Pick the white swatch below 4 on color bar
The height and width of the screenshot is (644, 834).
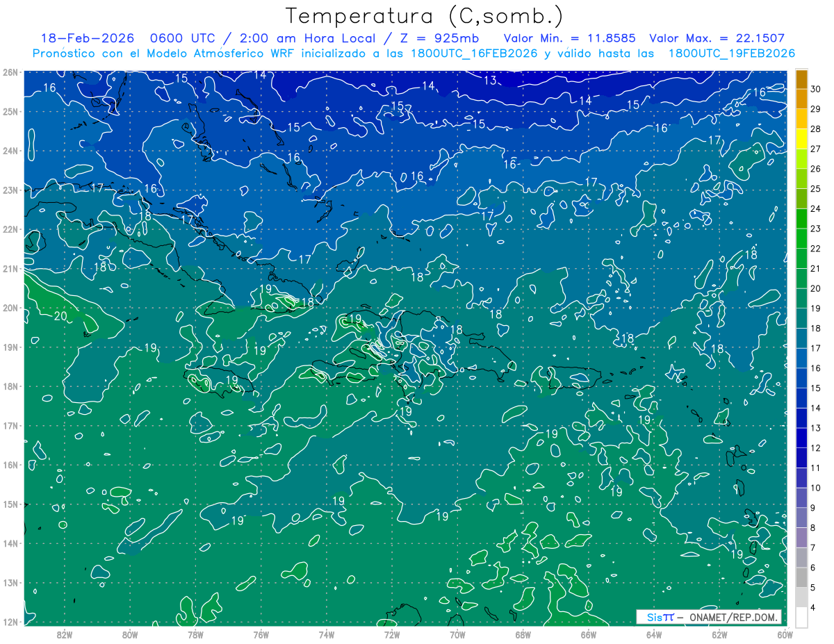pos(801,617)
